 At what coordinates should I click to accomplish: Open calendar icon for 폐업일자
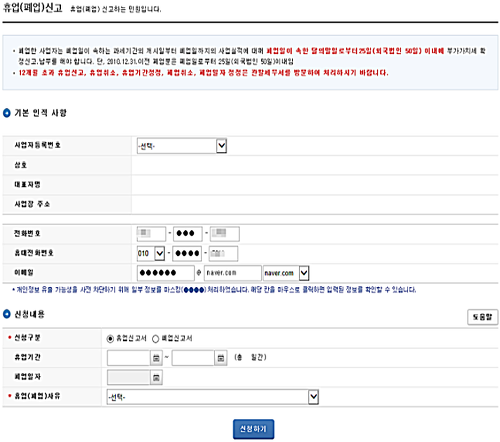coord(156,378)
